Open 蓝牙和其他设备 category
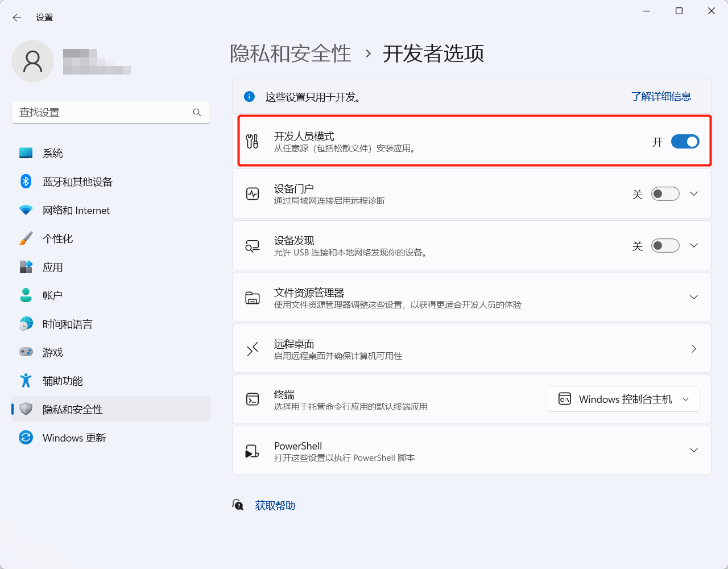This screenshot has width=728, height=569. pyautogui.click(x=111, y=182)
